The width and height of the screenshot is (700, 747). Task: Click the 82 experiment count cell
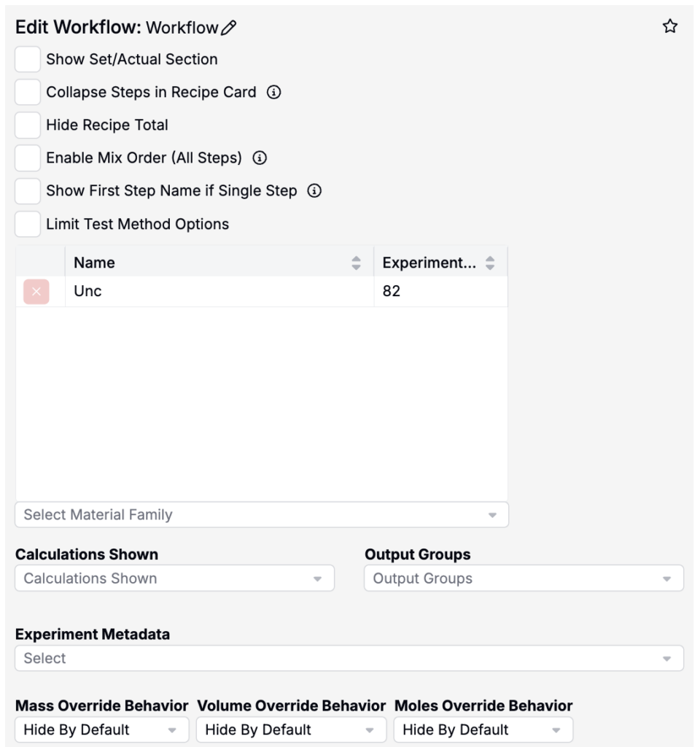click(441, 291)
